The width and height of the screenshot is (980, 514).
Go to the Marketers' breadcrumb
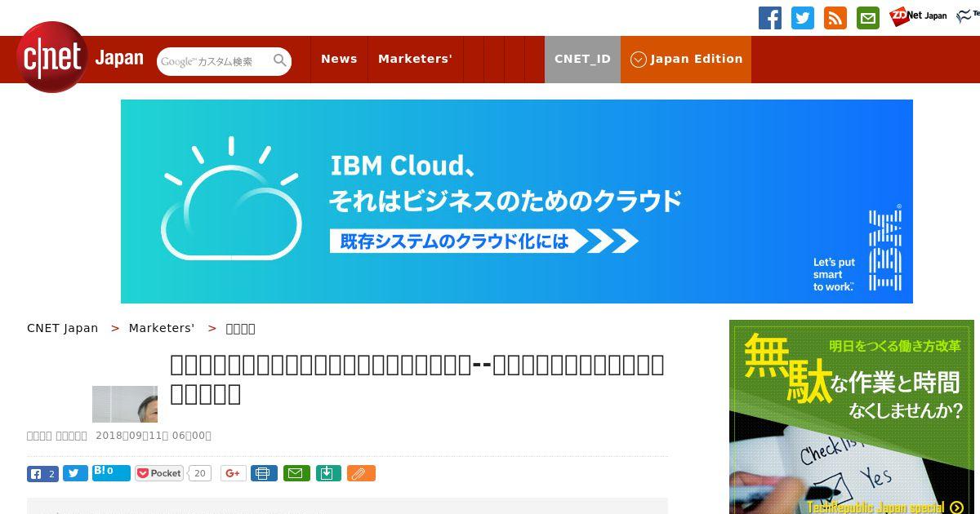click(162, 328)
